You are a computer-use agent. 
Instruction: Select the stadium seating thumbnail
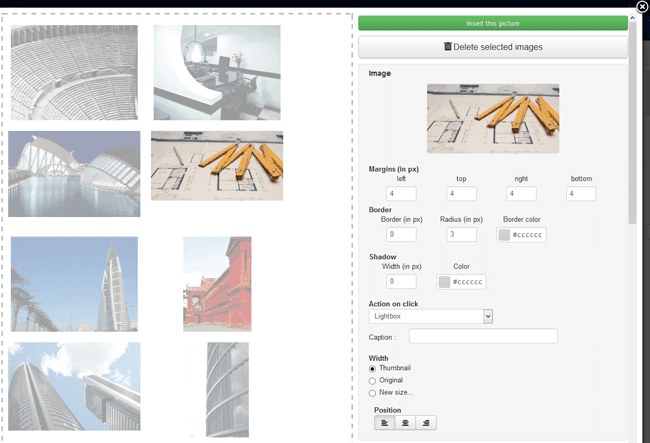73,72
